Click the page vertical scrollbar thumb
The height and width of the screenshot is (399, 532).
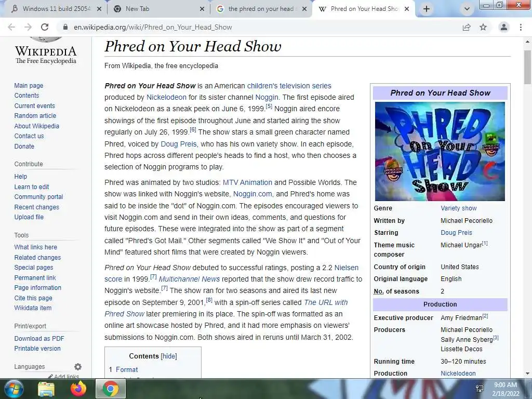coord(527,67)
